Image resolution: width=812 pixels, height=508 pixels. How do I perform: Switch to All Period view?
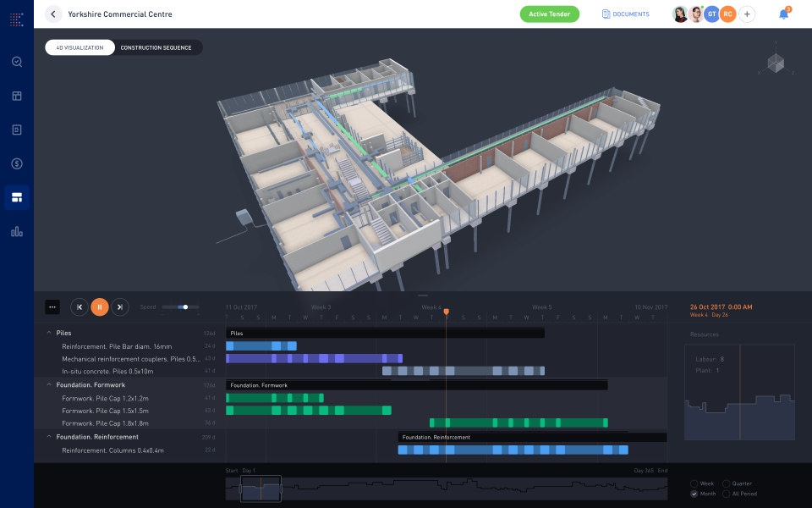(727, 493)
